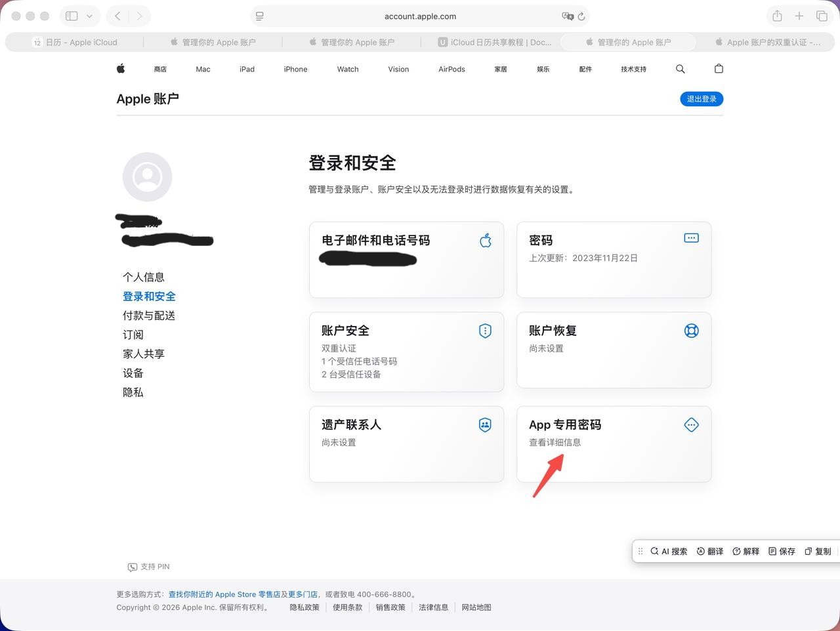Select 隐私 in the sidebar
Viewport: 840px width, 631px height.
coord(133,392)
